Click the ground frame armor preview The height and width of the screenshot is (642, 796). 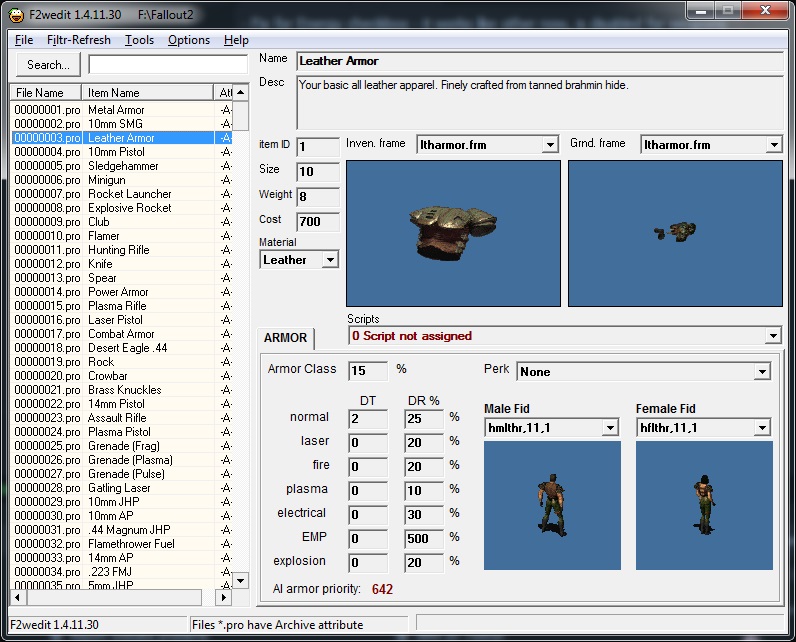tap(675, 233)
